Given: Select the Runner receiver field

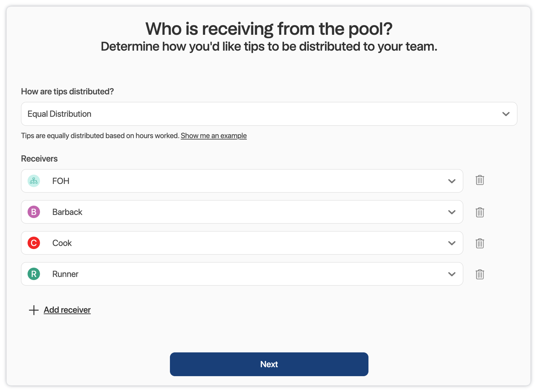Looking at the screenshot, I should [x=241, y=274].
